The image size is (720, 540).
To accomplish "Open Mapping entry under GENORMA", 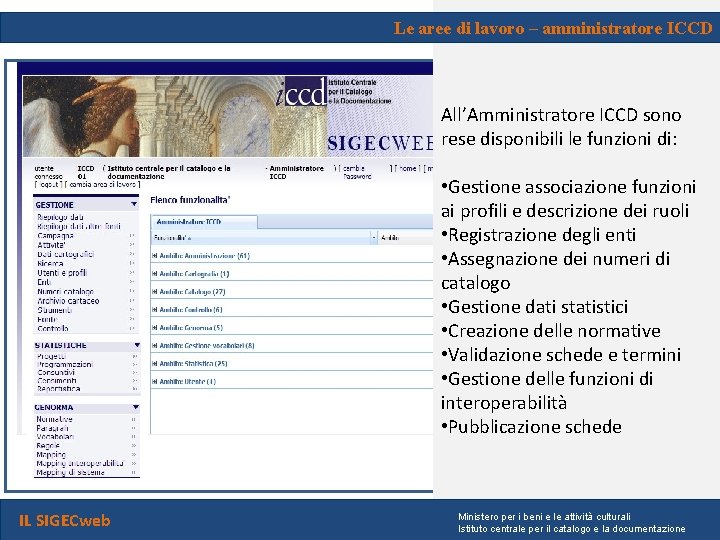I will (x=51, y=455).
